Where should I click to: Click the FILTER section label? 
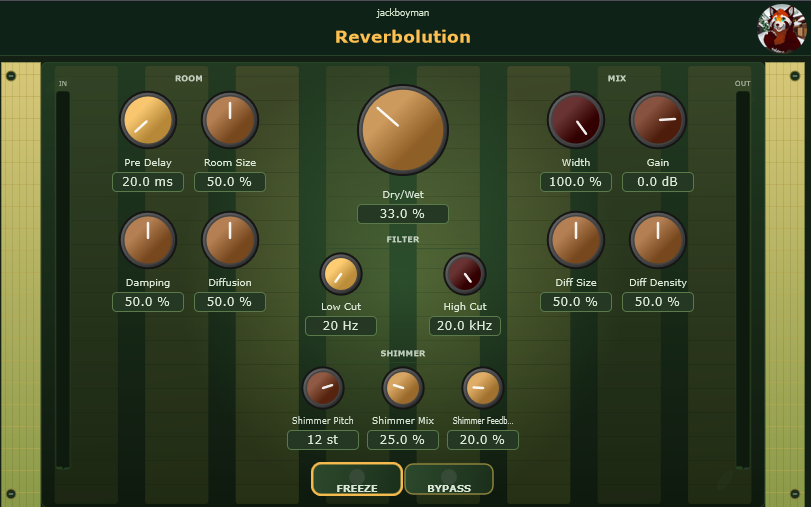click(x=403, y=240)
